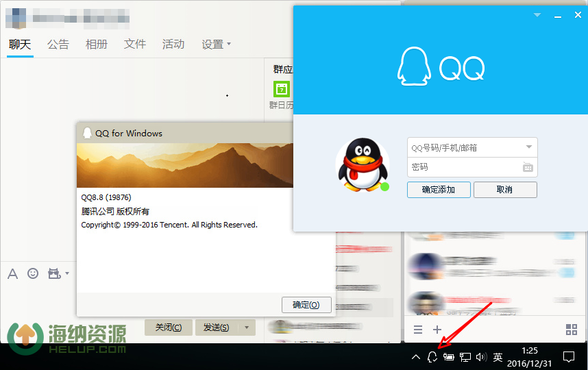Click the 关闭(C) button in chat window
This screenshot has width=588, height=370.
tap(169, 328)
